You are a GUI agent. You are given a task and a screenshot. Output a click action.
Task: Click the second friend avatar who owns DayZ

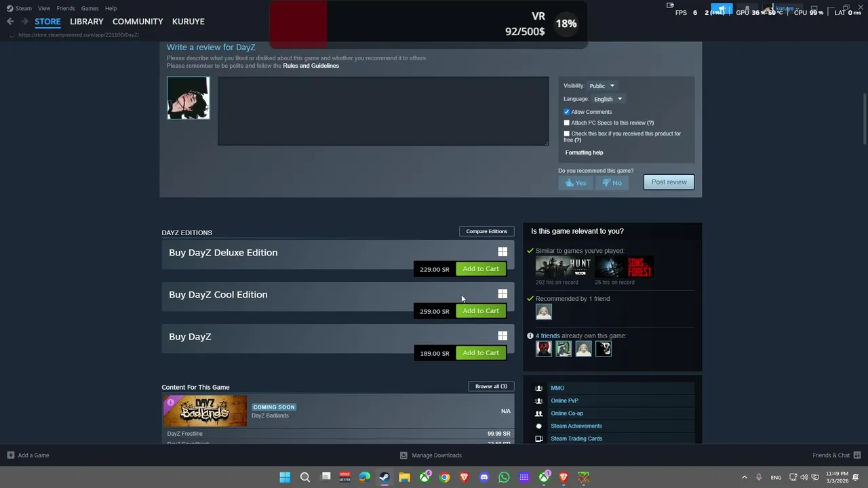pyautogui.click(x=564, y=348)
